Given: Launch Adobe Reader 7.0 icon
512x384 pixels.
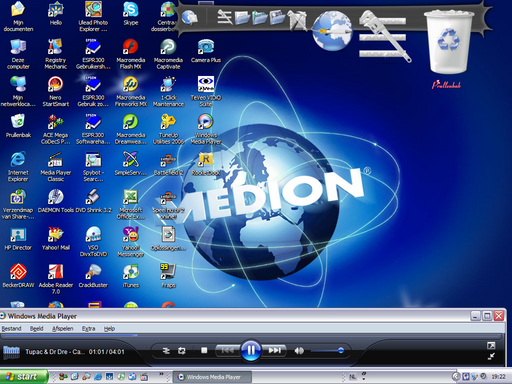Looking at the screenshot, I should (56, 279).
